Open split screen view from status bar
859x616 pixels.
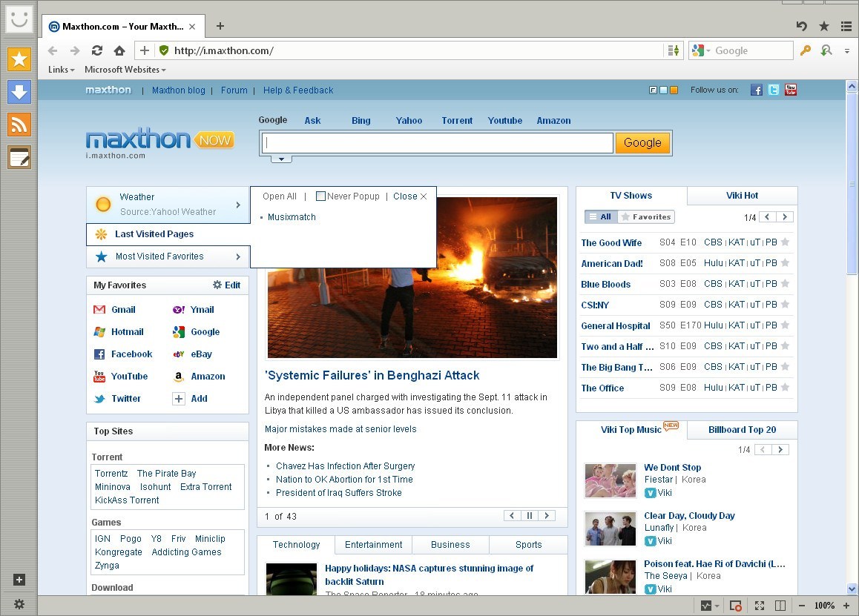pyautogui.click(x=780, y=606)
